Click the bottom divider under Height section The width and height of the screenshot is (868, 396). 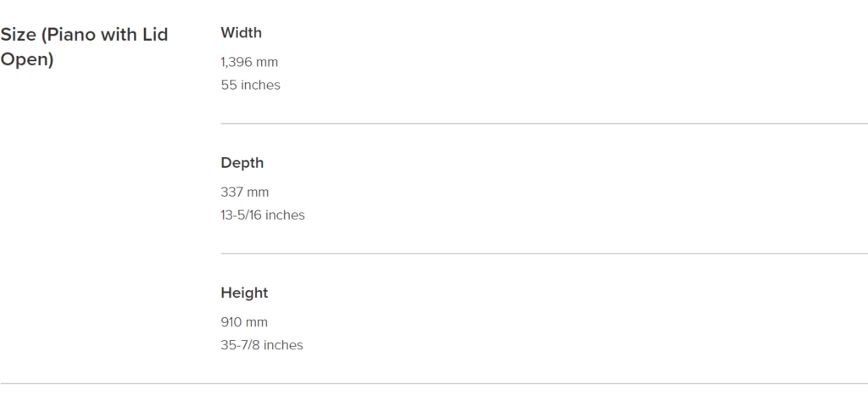pyautogui.click(x=434, y=383)
